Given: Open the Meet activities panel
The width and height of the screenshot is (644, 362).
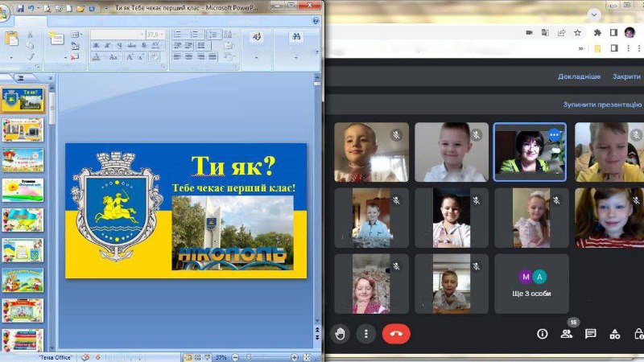Looking at the screenshot, I should (x=615, y=334).
